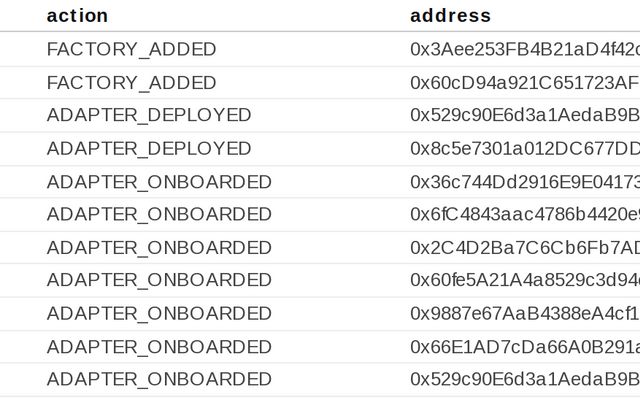The height and width of the screenshot is (400, 640).
Task: Click address 0x3Aee253FB4B21aD4f42
Action: coord(525,49)
